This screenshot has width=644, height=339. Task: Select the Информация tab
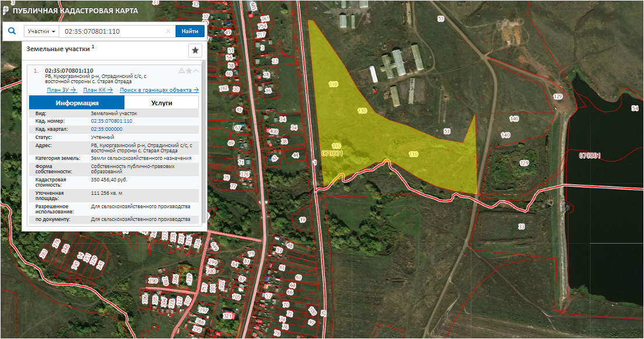pos(77,102)
